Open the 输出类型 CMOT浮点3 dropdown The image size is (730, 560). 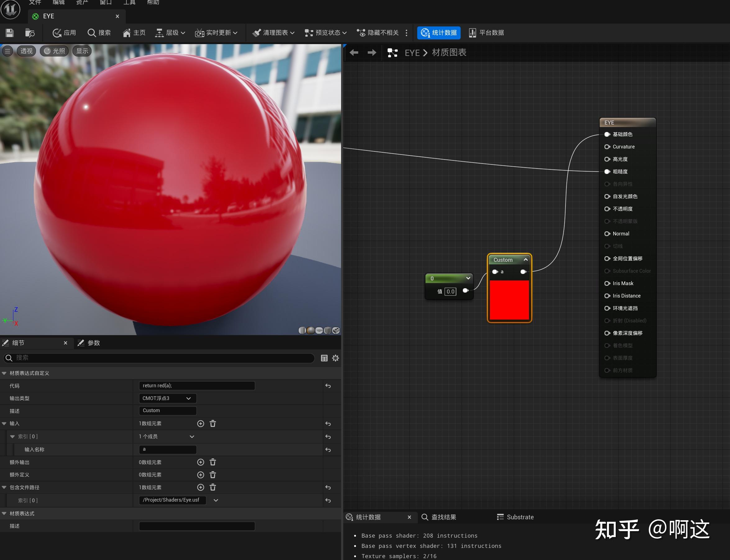pyautogui.click(x=167, y=398)
